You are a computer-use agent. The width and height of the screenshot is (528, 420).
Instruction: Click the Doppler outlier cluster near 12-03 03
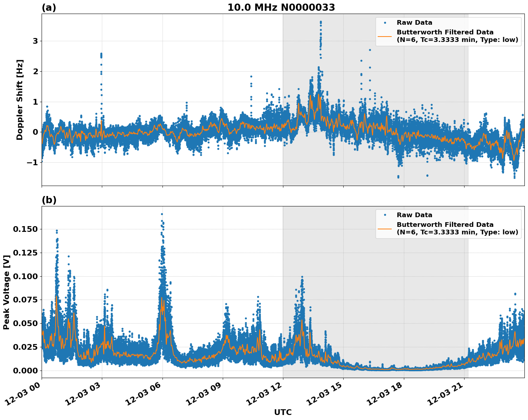coord(102,56)
